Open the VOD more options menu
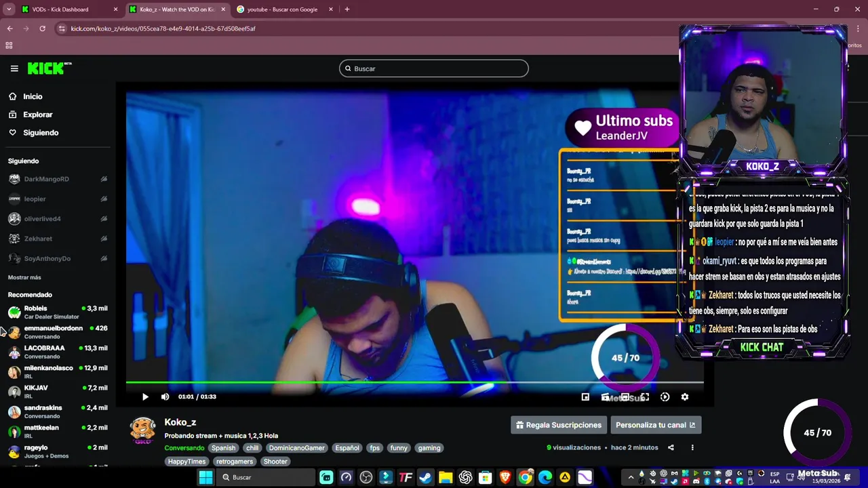This screenshot has width=868, height=488. pyautogui.click(x=692, y=447)
